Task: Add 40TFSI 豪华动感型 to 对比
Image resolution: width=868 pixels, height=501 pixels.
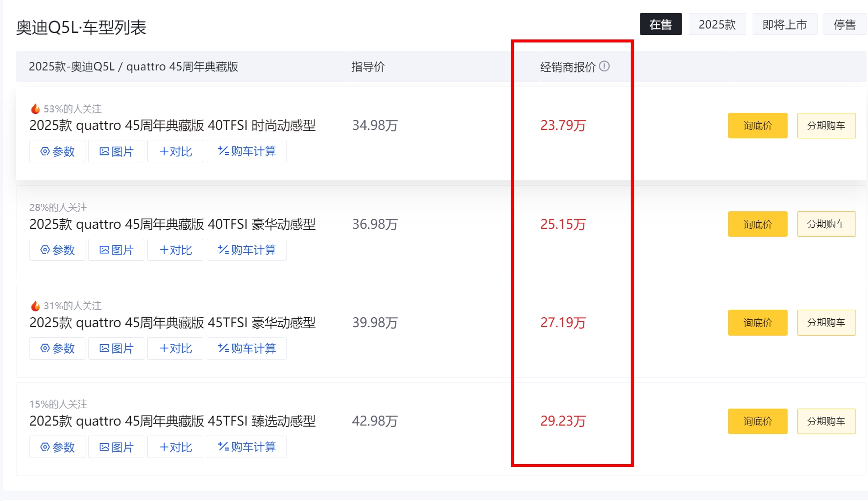Action: (x=175, y=250)
